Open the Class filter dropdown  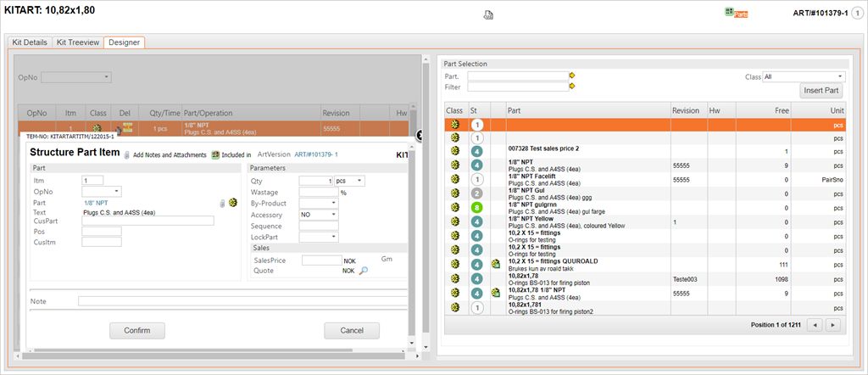(x=804, y=76)
